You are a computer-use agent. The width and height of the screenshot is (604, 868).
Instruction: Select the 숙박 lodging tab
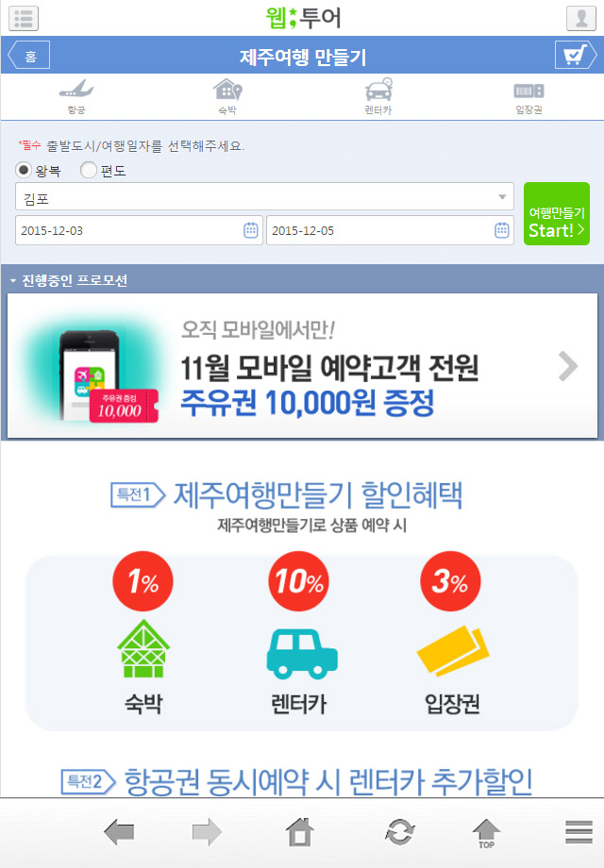[227, 97]
